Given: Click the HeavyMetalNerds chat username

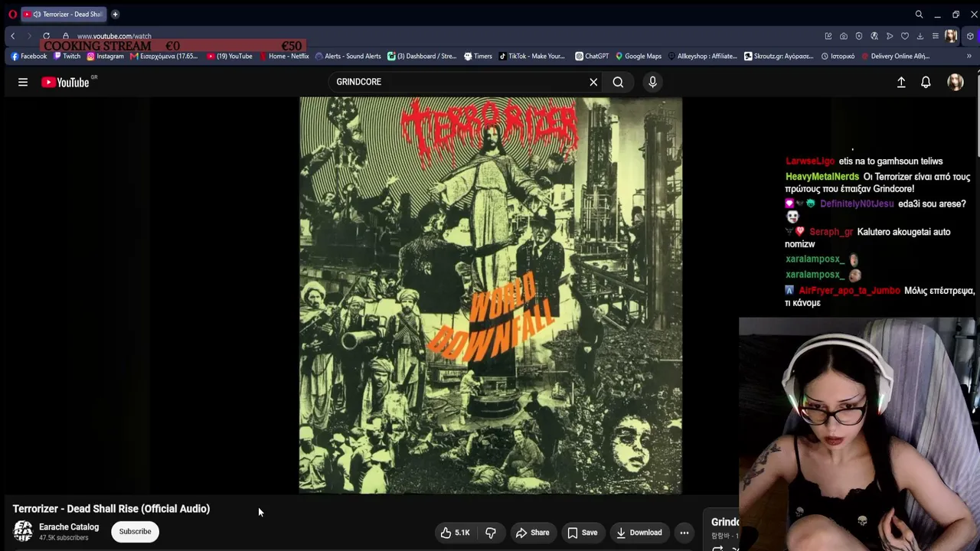Looking at the screenshot, I should pos(822,177).
